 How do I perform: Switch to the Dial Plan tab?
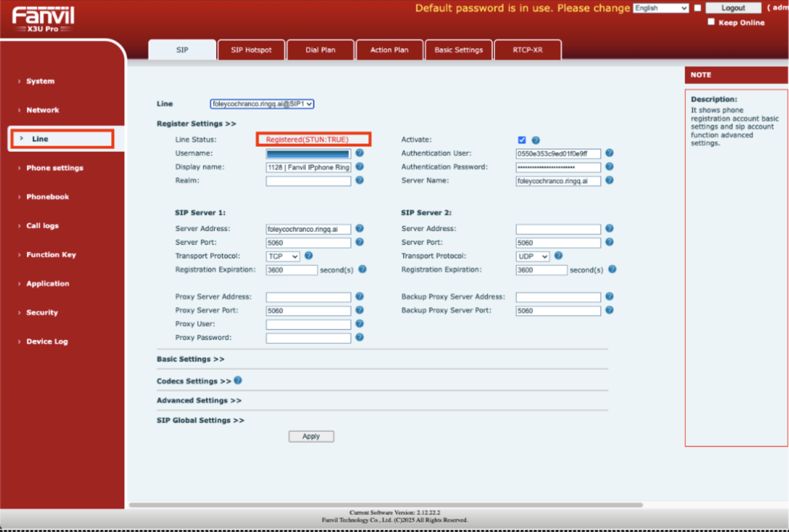(320, 49)
